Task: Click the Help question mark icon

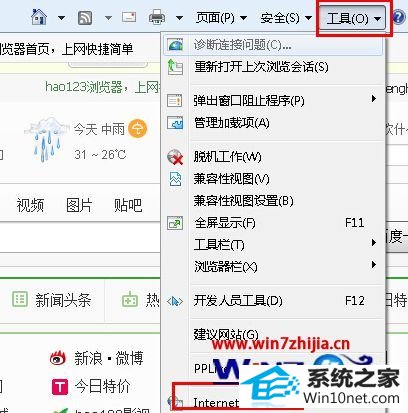Action: 400,17
